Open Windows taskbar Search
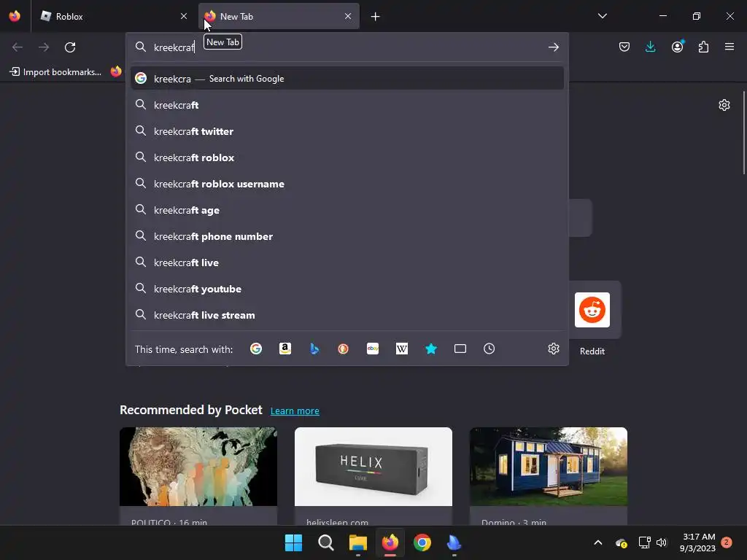This screenshot has height=560, width=747. tap(326, 542)
